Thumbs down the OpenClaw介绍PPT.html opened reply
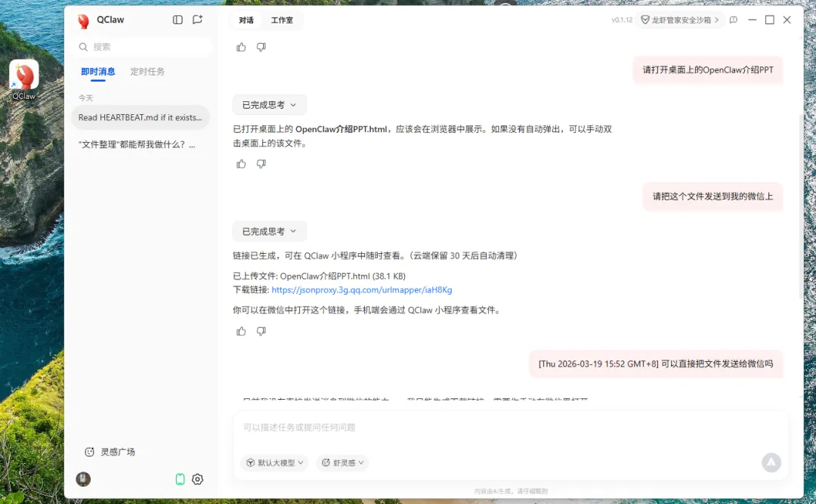This screenshot has width=816, height=504. tap(261, 164)
